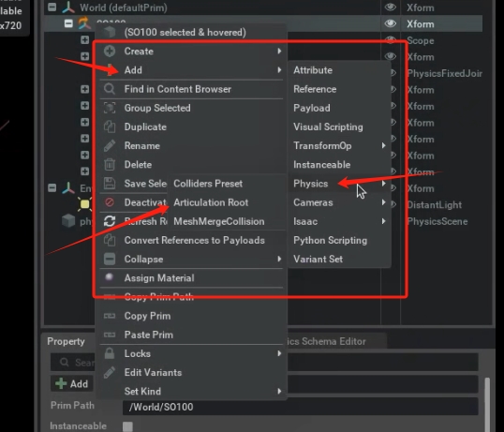This screenshot has width=504, height=432.
Task: Select Articulation Root from Physics submenu
Action: point(211,202)
